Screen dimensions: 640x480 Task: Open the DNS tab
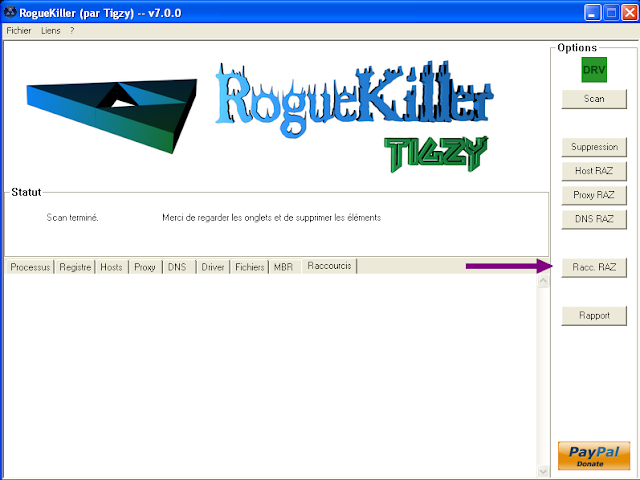tap(177, 267)
